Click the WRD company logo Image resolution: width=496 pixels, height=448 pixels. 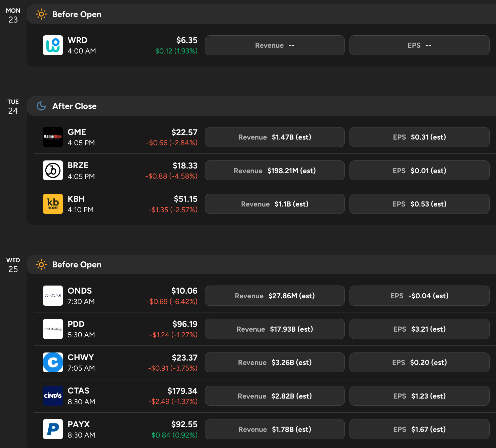[53, 45]
